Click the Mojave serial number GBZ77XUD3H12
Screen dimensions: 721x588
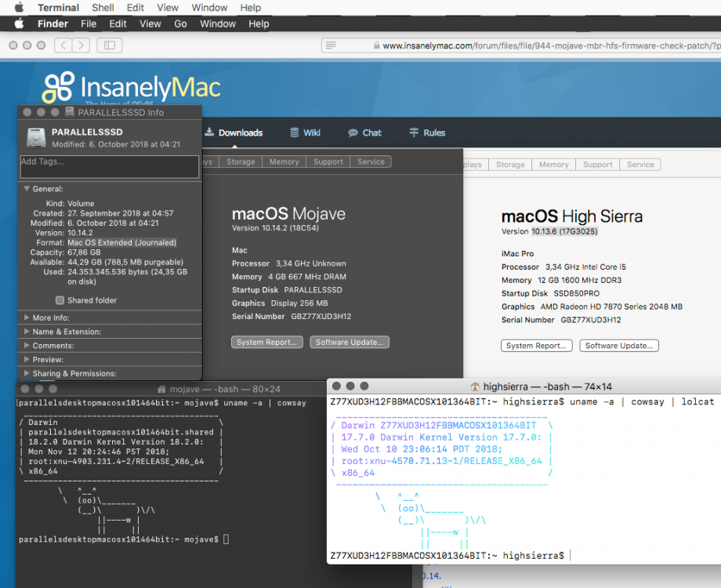(x=321, y=317)
